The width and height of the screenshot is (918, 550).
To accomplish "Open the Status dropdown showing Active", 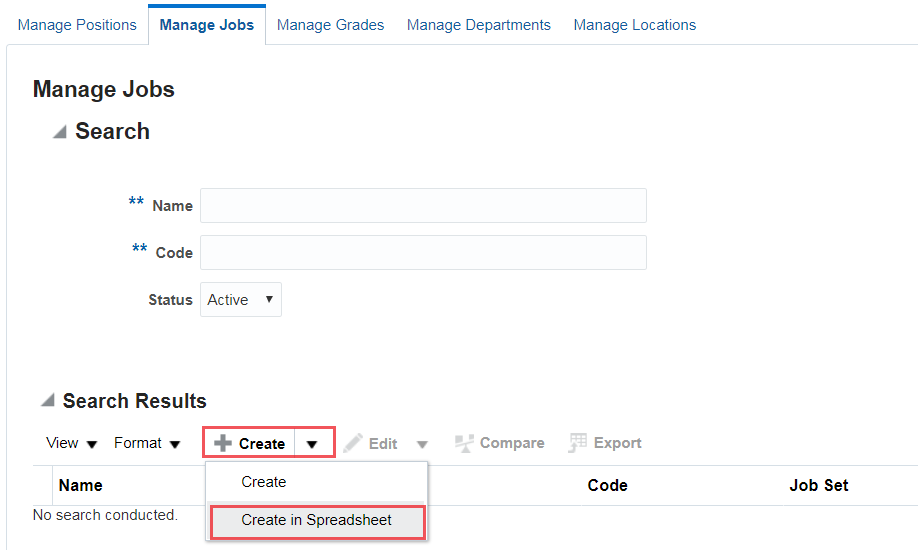I will (241, 300).
